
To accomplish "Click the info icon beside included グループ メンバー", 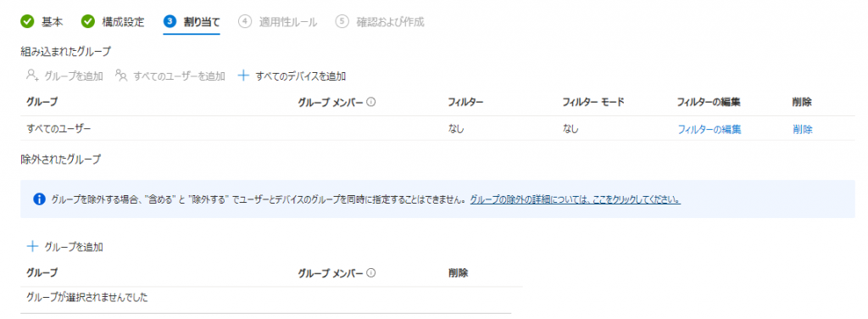I will (371, 102).
